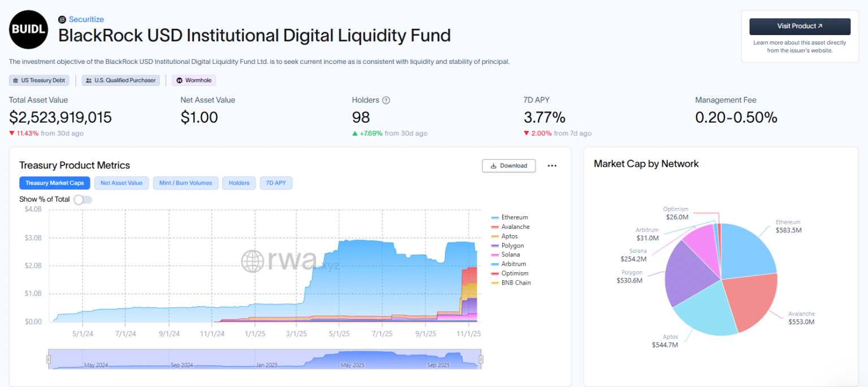Click the Holders info question mark icon
Screen dimensions: 868x387
click(386, 101)
